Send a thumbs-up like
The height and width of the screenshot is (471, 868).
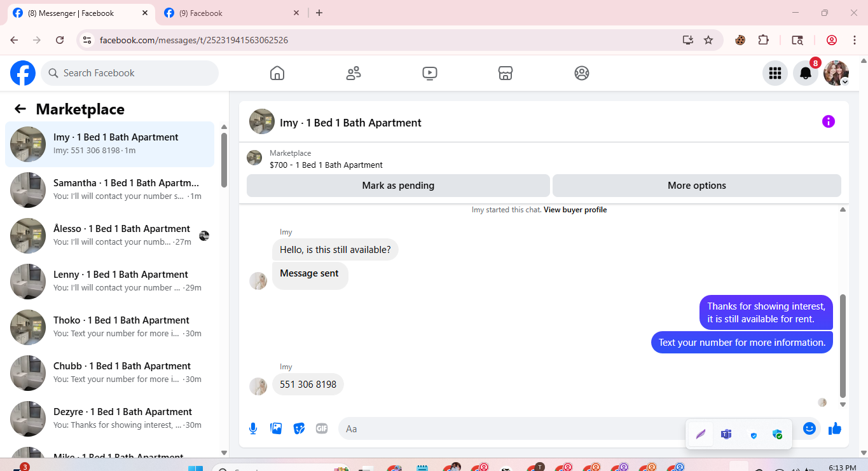tap(835, 428)
